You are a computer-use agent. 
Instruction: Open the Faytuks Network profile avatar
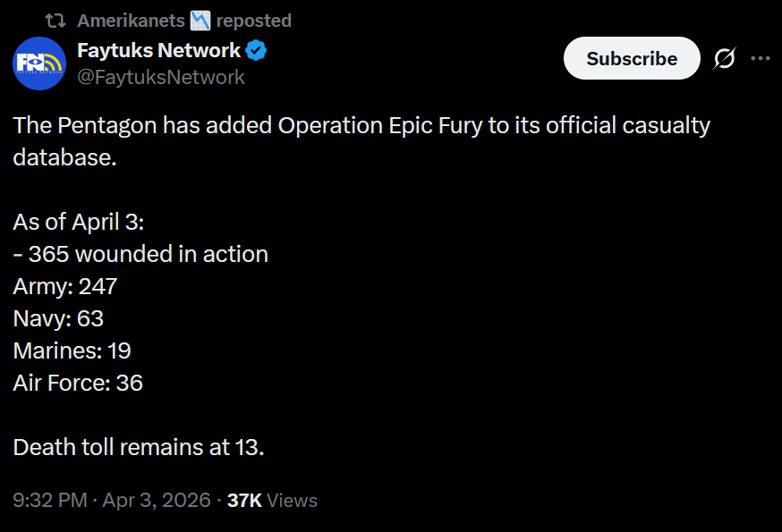(x=39, y=63)
